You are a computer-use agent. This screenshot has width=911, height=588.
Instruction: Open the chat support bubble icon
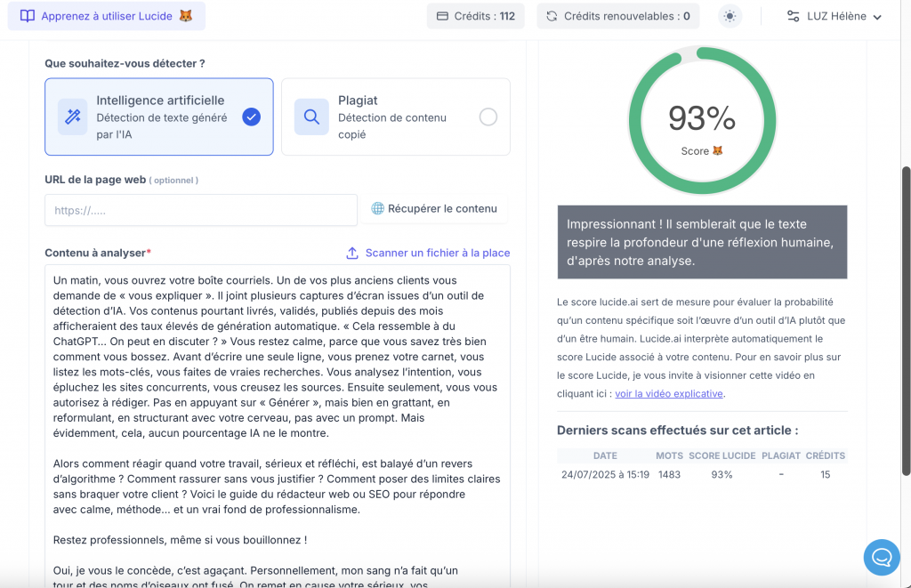[882, 557]
